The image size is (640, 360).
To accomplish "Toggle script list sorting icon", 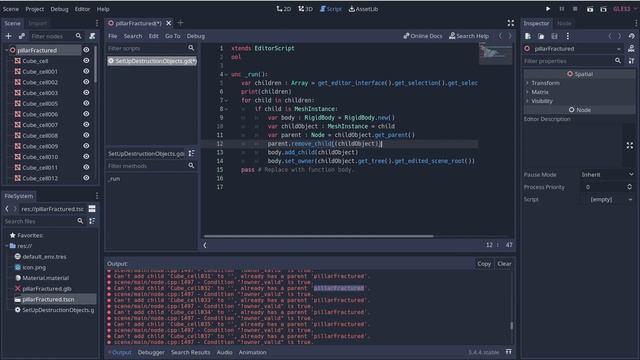I will coord(191,153).
